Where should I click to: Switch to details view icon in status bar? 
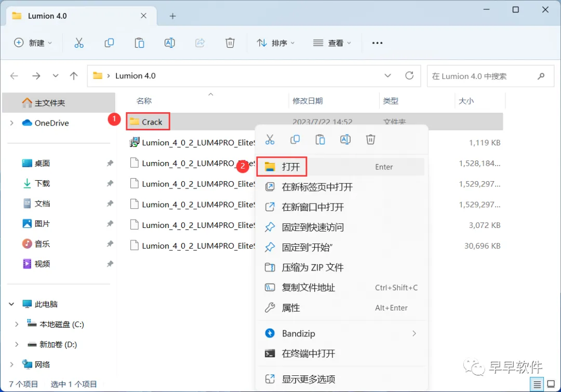point(537,385)
